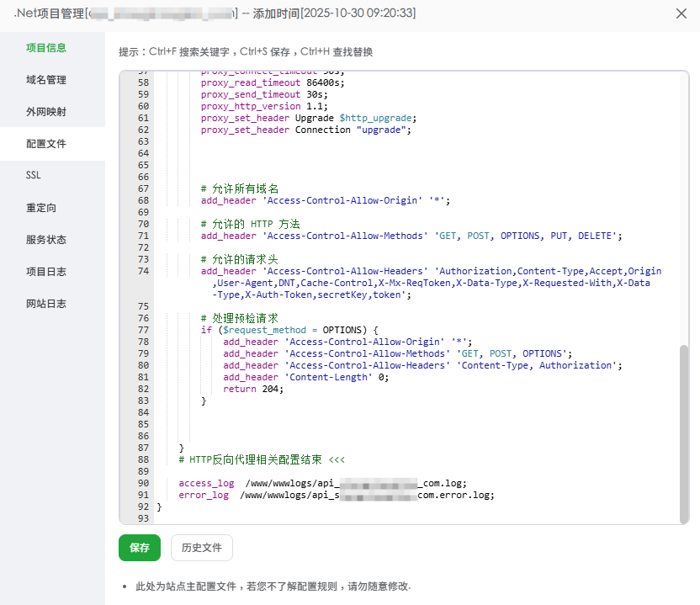Image resolution: width=700 pixels, height=605 pixels.
Task: Place cursor on the 'return 204;' line
Action: click(x=253, y=389)
